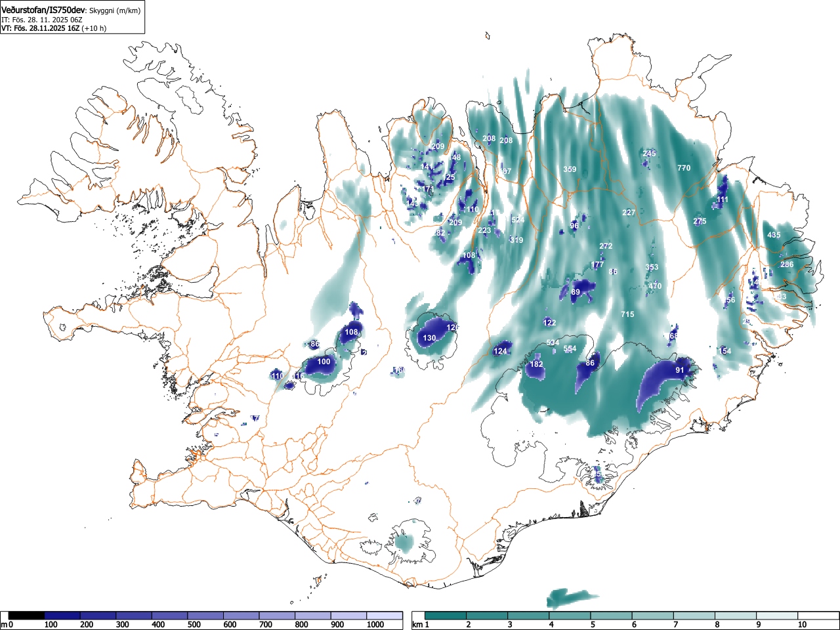Click the visibility value 177 on the map
840x630 pixels.
pyautogui.click(x=597, y=265)
